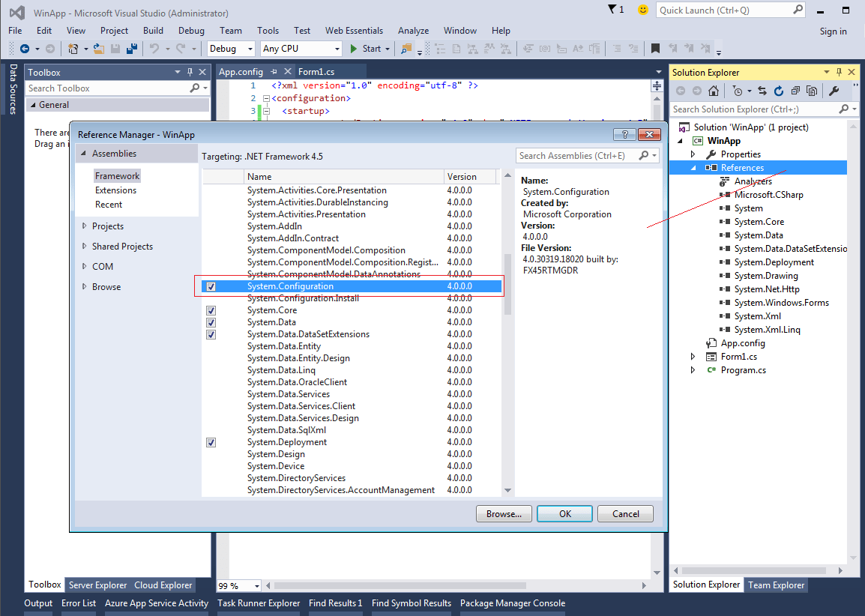Screen dimensions: 865x616
Task: Click Cancel in Reference Manager
Action: [626, 514]
